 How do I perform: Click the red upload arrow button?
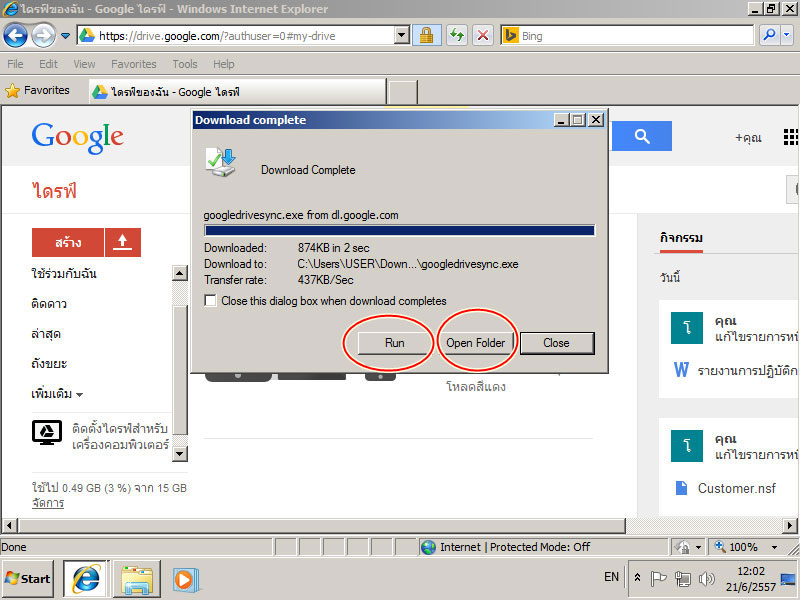122,242
